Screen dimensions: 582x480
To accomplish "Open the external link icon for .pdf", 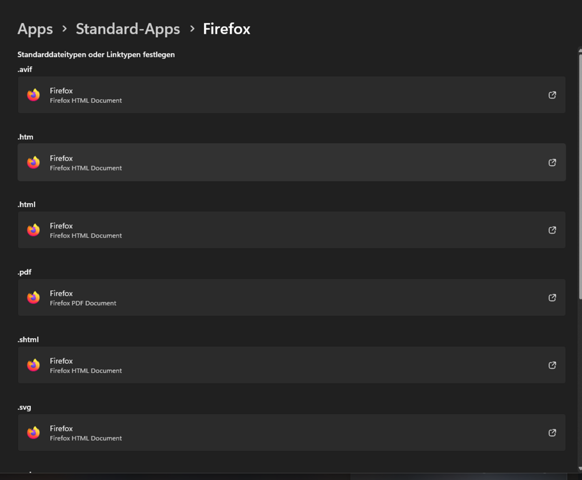I will coord(552,298).
